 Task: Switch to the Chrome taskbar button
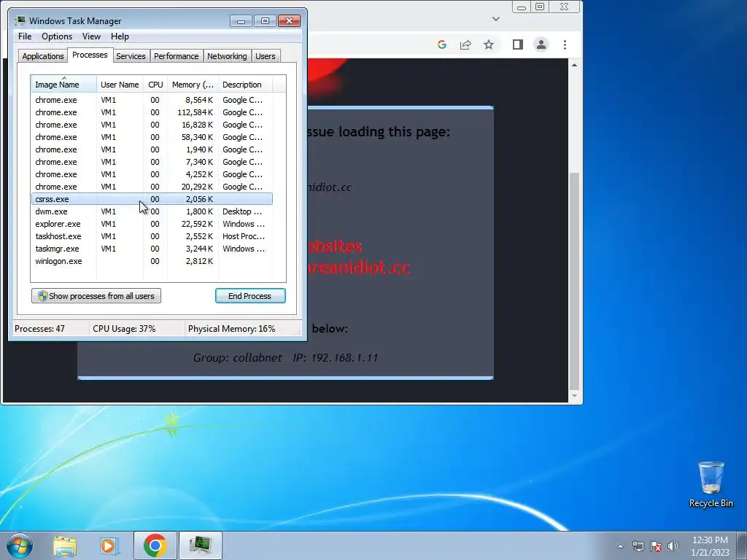coord(155,545)
